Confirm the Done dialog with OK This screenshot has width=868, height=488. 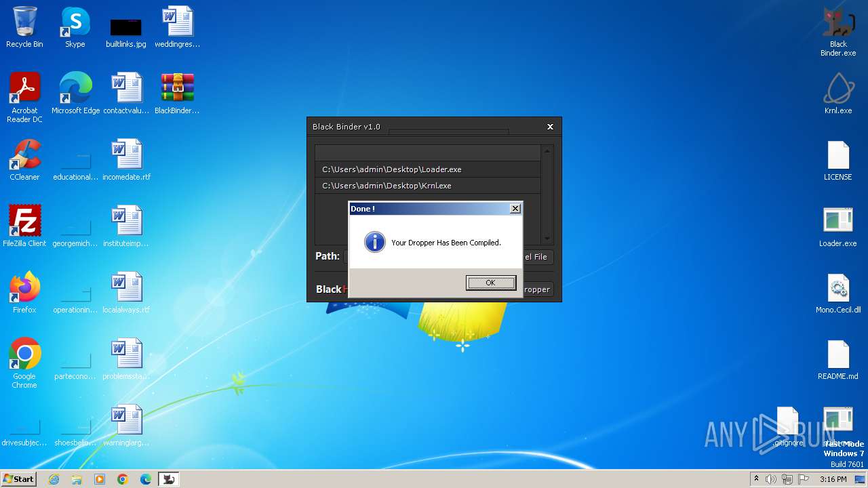(491, 283)
